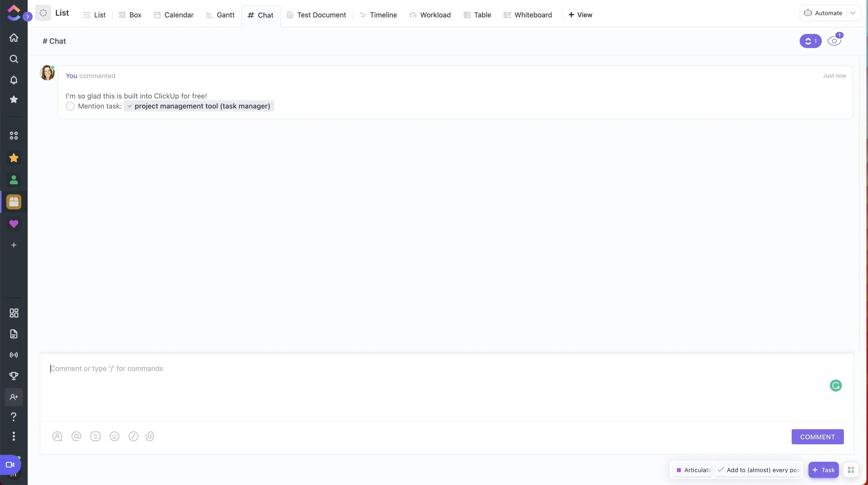Toggle the watchers eye icon
This screenshot has height=485, width=868.
point(834,41)
